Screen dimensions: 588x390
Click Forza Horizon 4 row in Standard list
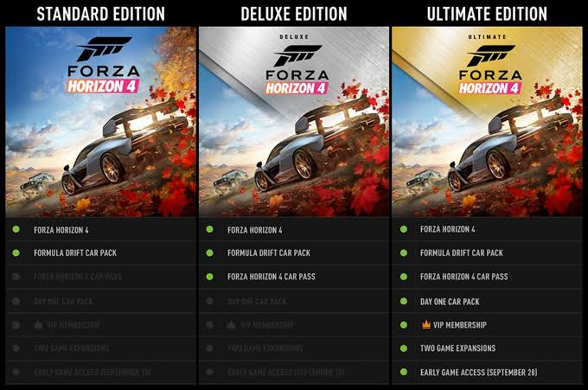(x=101, y=229)
